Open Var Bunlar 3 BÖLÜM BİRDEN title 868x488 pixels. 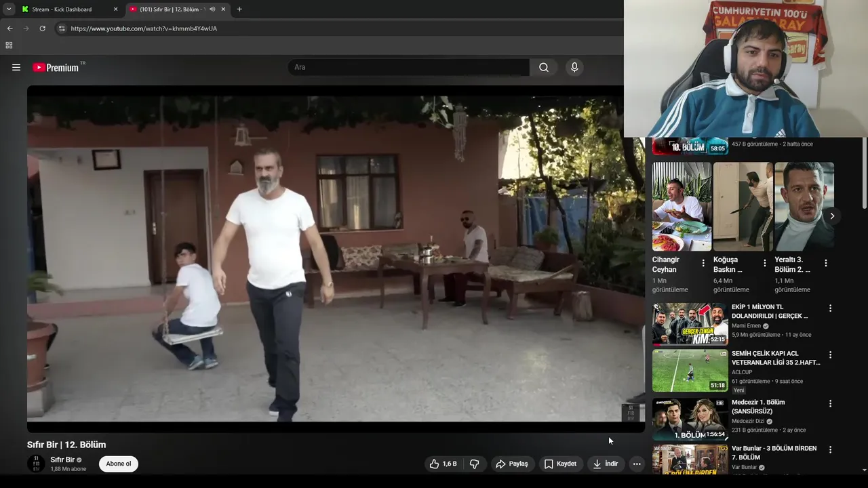774,453
